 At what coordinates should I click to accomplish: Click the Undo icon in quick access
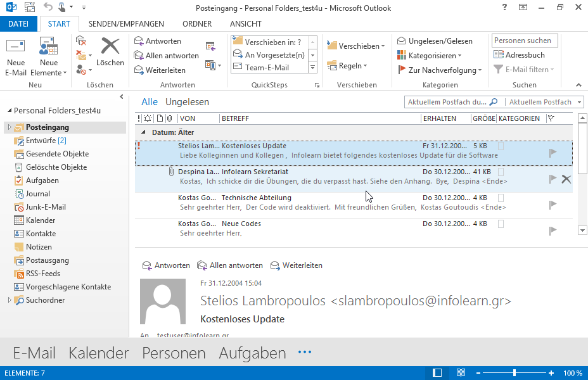(48, 7)
